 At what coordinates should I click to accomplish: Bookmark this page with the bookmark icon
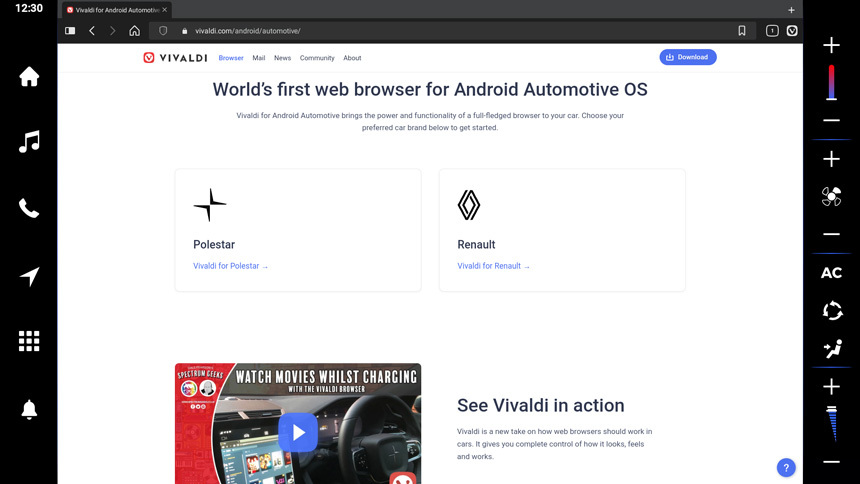(742, 31)
